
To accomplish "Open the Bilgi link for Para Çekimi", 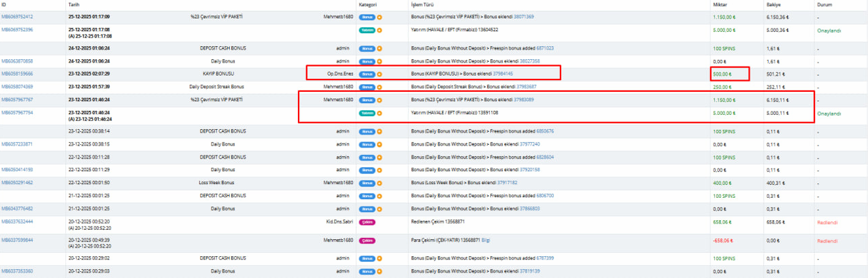I will [486, 240].
